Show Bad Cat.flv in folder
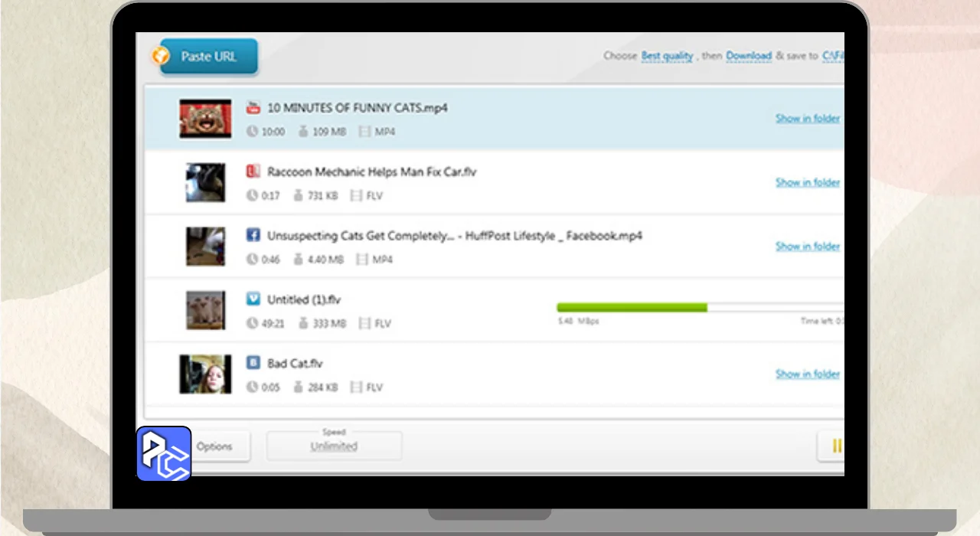Viewport: 980px width, 536px height. 808,374
